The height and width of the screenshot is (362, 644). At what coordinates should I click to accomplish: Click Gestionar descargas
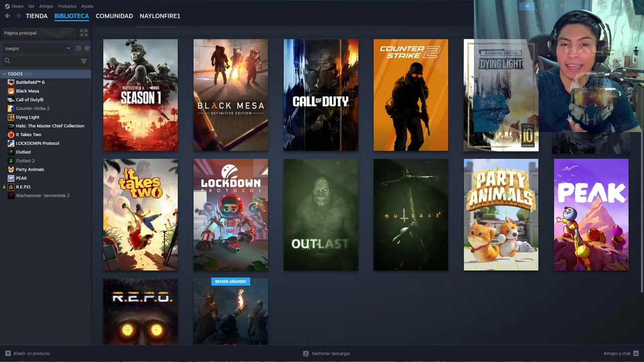point(331,353)
